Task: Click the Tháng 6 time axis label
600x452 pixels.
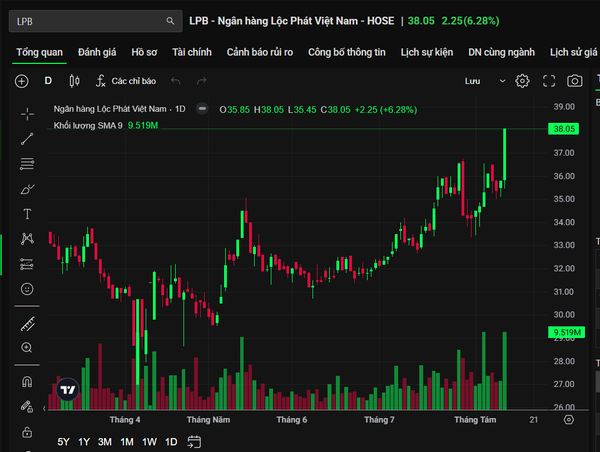Action: (x=292, y=420)
